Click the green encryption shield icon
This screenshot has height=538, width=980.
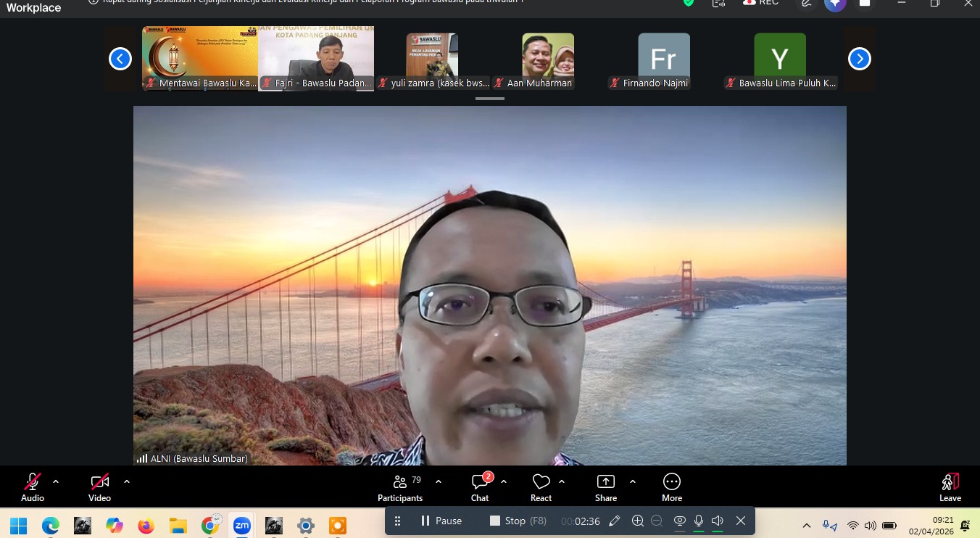[689, 3]
